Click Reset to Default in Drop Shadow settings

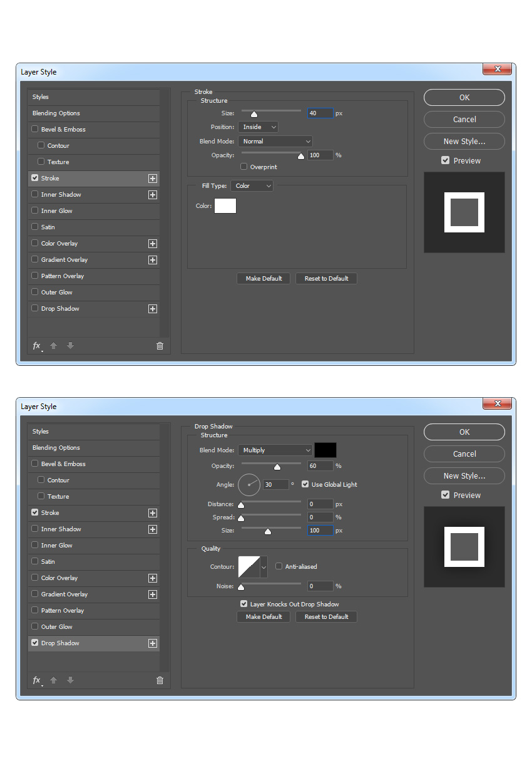tap(326, 616)
